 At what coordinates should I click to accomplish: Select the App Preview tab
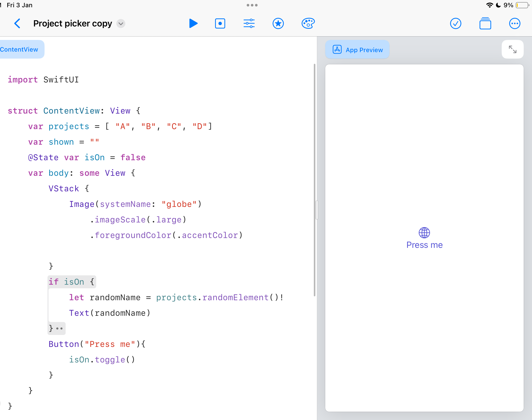[357, 49]
